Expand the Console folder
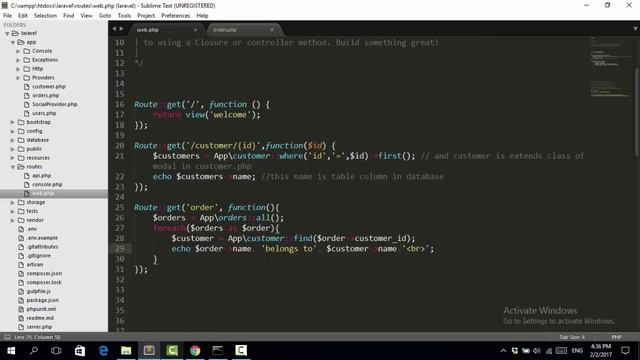The image size is (640, 360). (x=18, y=51)
